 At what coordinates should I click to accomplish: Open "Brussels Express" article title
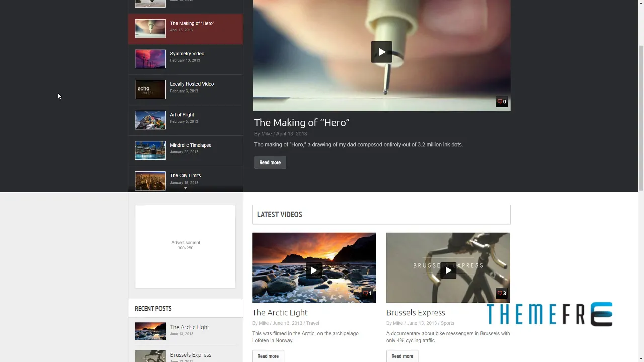point(416,312)
